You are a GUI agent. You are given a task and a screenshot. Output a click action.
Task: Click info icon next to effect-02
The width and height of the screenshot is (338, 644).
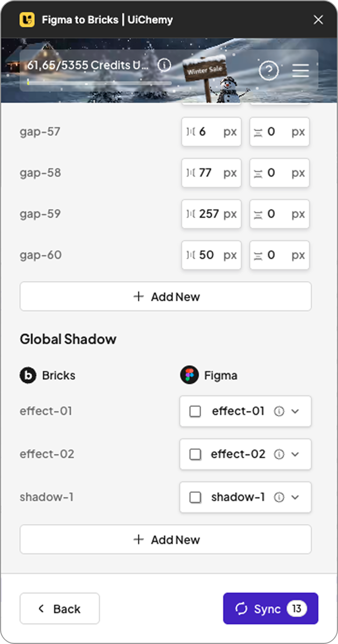point(279,454)
